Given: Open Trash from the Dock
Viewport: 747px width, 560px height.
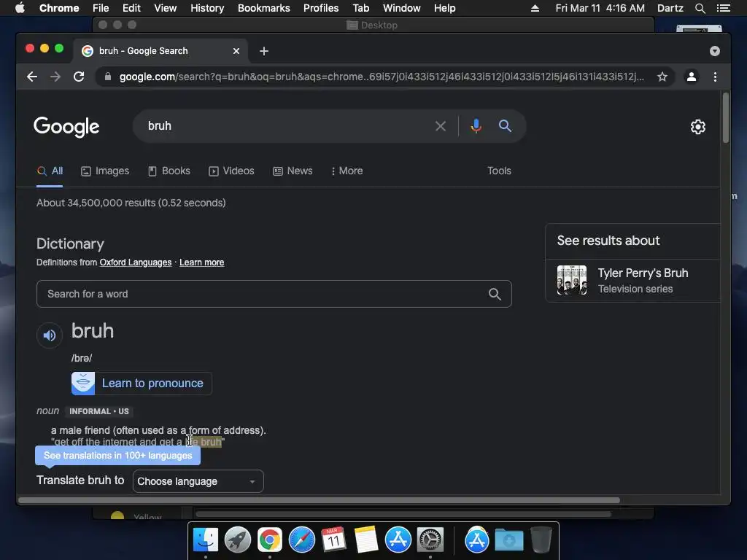Looking at the screenshot, I should (x=541, y=540).
